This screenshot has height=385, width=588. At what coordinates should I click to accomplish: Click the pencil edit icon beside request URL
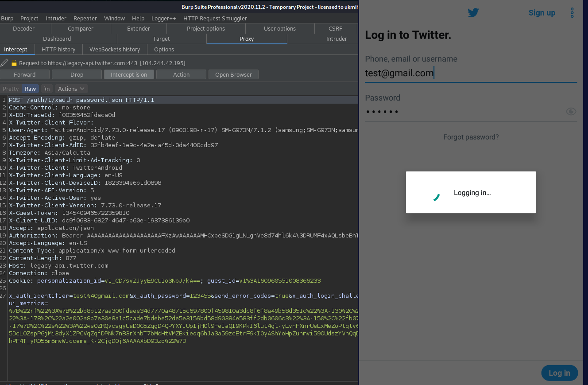(4, 63)
